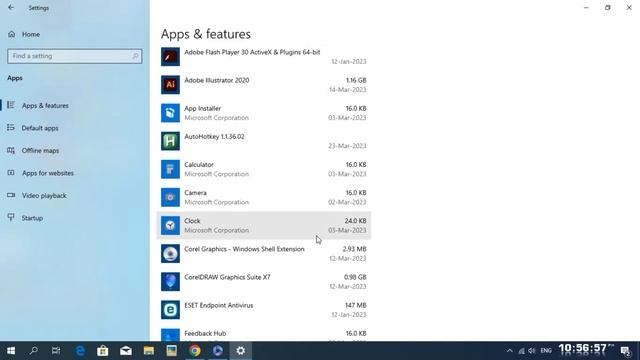
Task: Click the AutoHotkey green H icon
Action: pyautogui.click(x=170, y=141)
